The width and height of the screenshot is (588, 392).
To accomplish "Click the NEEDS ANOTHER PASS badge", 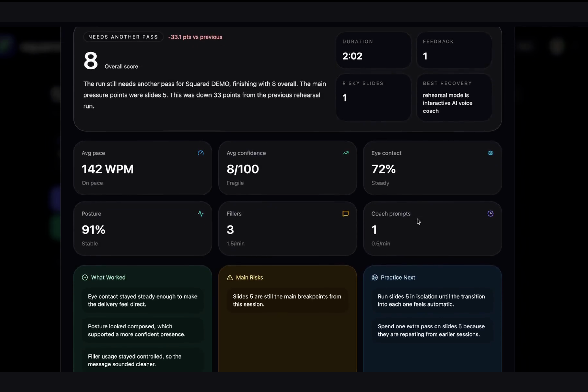I will pos(123,37).
